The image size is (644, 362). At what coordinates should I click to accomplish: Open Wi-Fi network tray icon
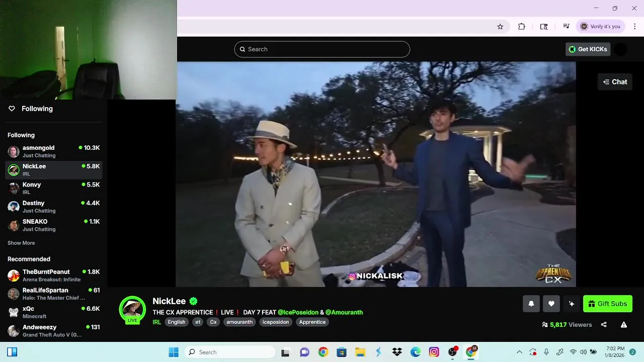573,352
